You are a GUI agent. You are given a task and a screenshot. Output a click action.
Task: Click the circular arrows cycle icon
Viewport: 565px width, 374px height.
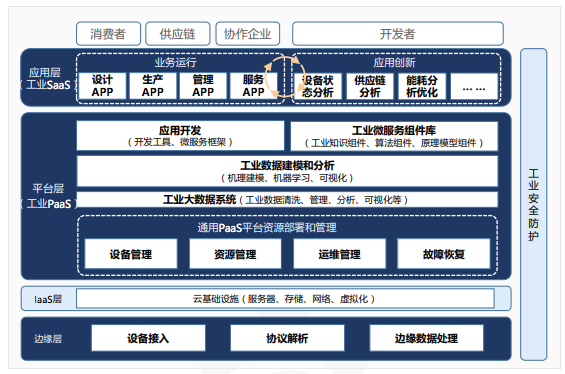(285, 76)
